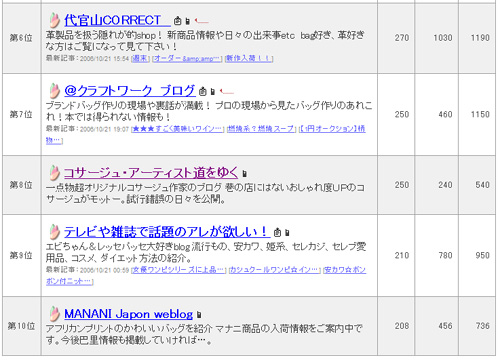The width and height of the screenshot is (500, 362).
Task: Select the 第9位 rank cell
Action: (x=21, y=256)
